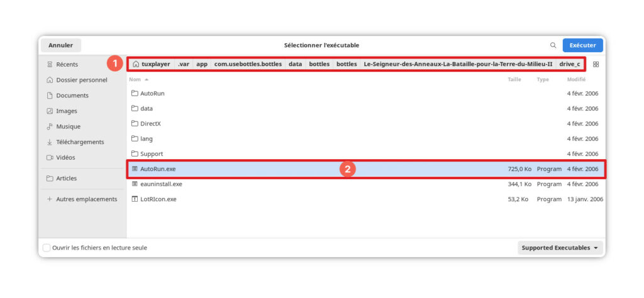Switch to grid view icon
644x298 pixels.
[596, 64]
